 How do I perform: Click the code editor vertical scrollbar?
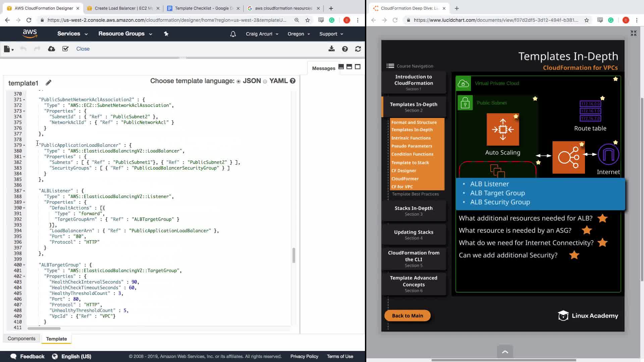[294, 255]
